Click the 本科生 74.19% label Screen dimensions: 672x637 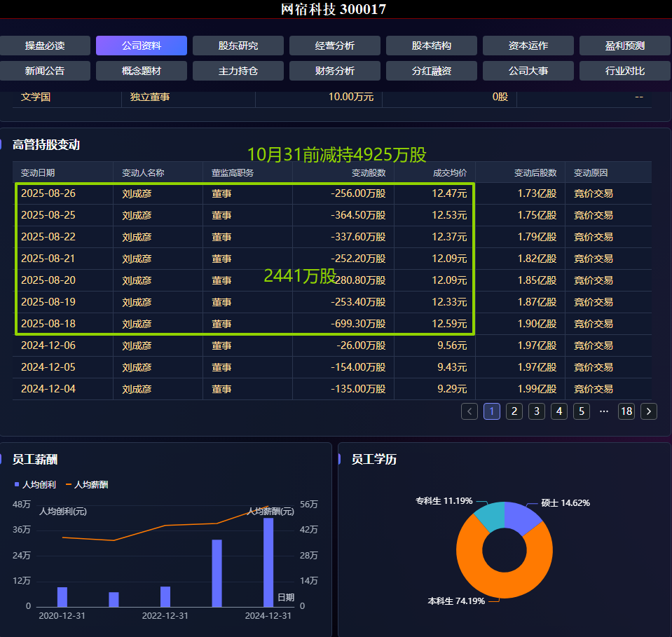pyautogui.click(x=456, y=601)
